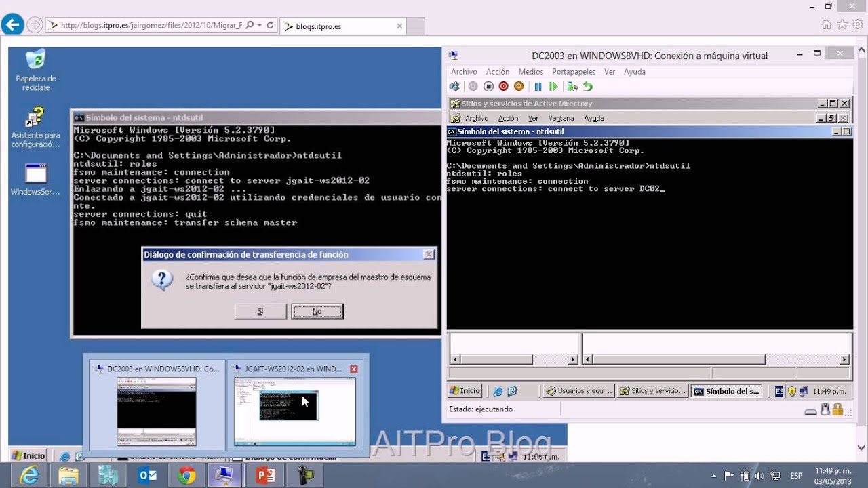Open the browser tools gear icon
The width and height of the screenshot is (868, 488).
click(858, 24)
